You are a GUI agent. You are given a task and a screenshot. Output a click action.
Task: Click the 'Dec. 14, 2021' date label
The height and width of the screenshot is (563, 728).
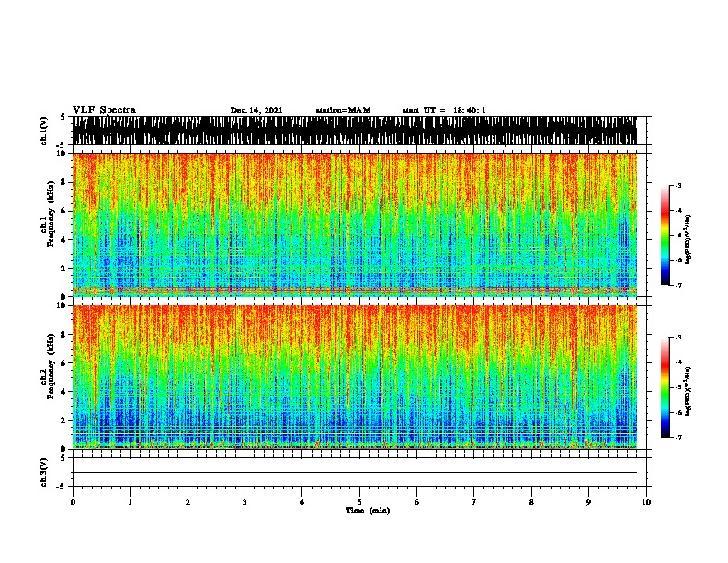click(256, 110)
